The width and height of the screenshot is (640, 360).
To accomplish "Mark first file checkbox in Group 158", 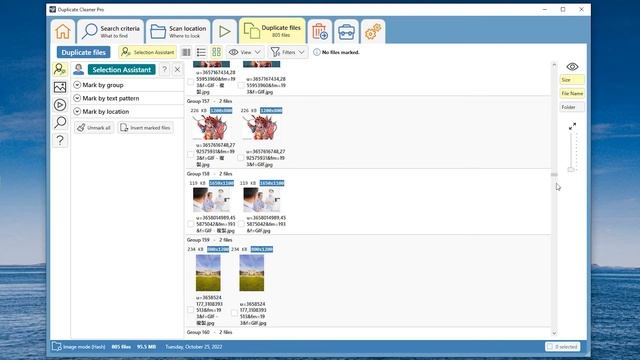I will point(191,224).
